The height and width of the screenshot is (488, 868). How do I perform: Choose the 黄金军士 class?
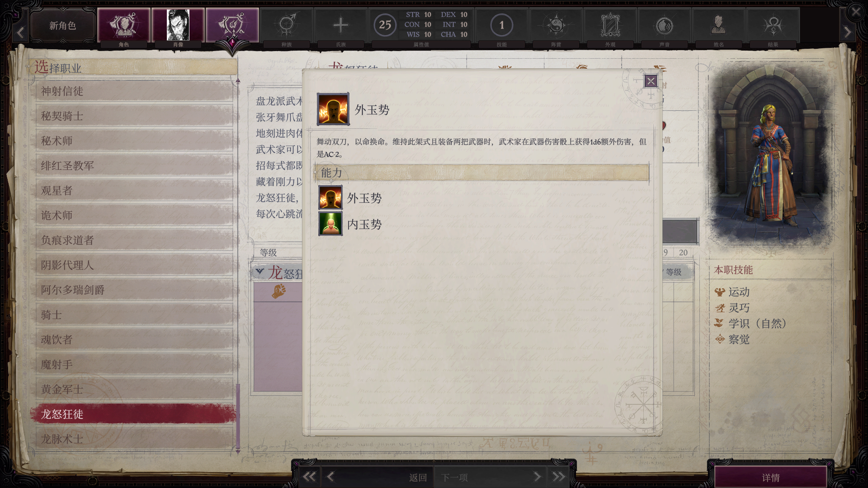tap(135, 389)
